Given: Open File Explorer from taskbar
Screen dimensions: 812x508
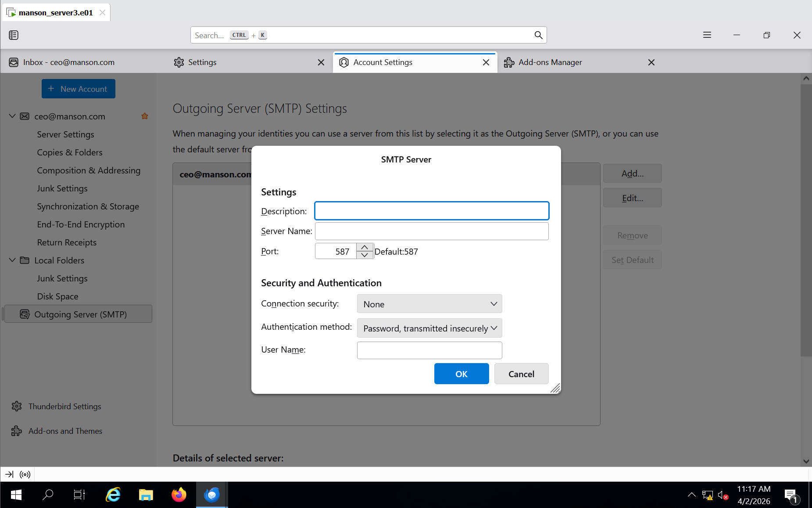Looking at the screenshot, I should [146, 495].
